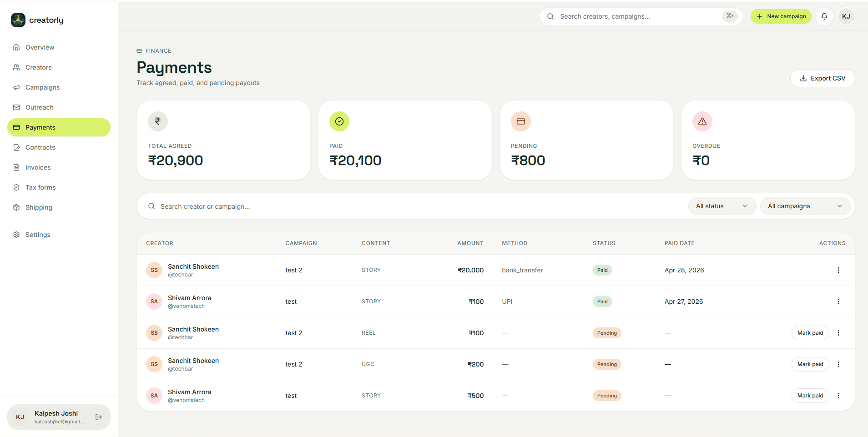Click SA avatar in the UPI row

(x=154, y=301)
